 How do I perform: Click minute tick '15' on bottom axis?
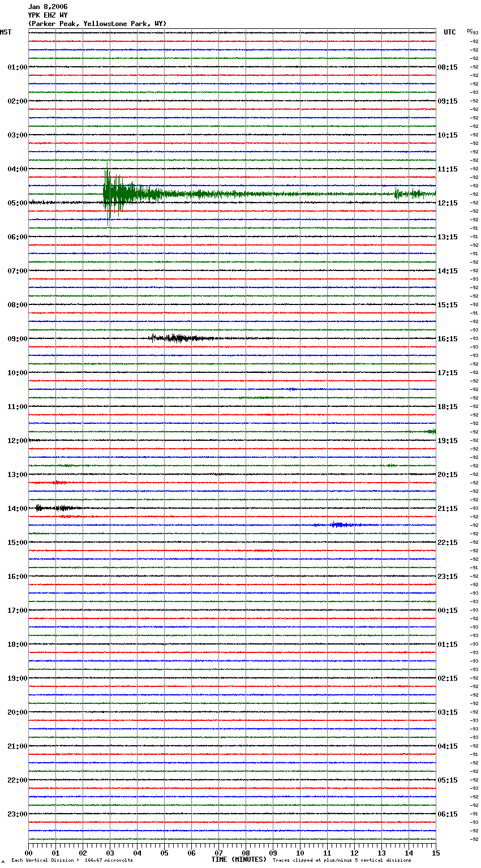point(435,853)
